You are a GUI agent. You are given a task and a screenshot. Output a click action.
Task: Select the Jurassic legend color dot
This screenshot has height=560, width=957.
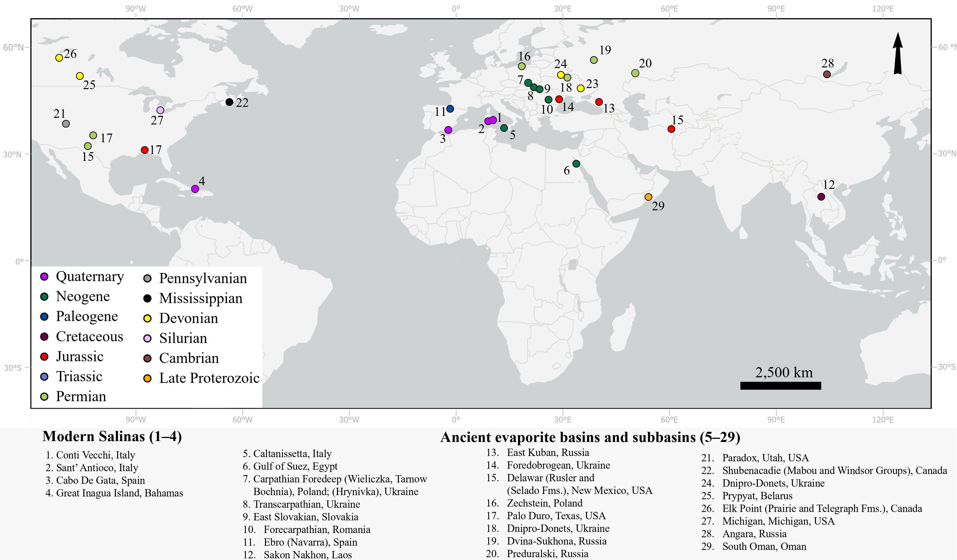pos(44,356)
